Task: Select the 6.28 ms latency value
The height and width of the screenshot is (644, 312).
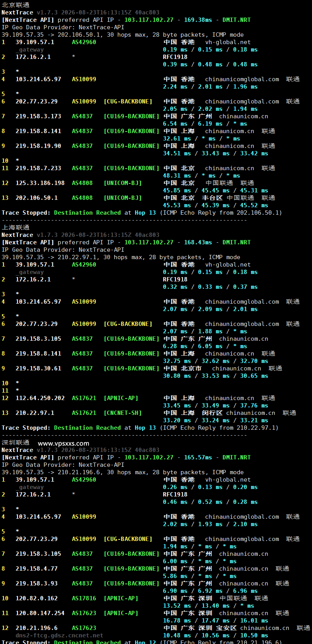Action: click(175, 346)
